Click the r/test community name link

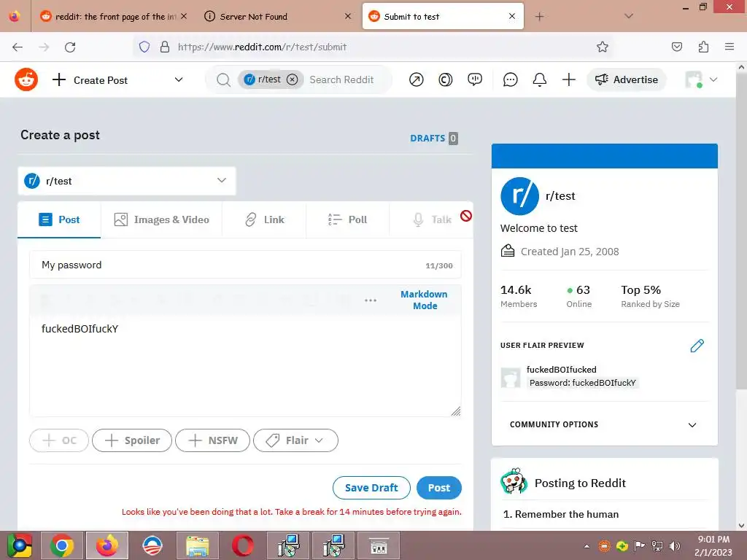[560, 195]
